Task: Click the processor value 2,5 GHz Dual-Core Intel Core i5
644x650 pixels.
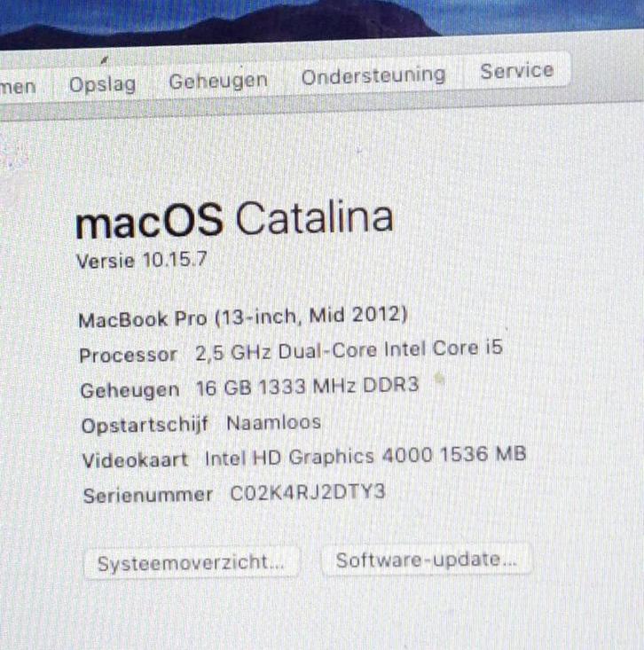Action: pos(349,350)
